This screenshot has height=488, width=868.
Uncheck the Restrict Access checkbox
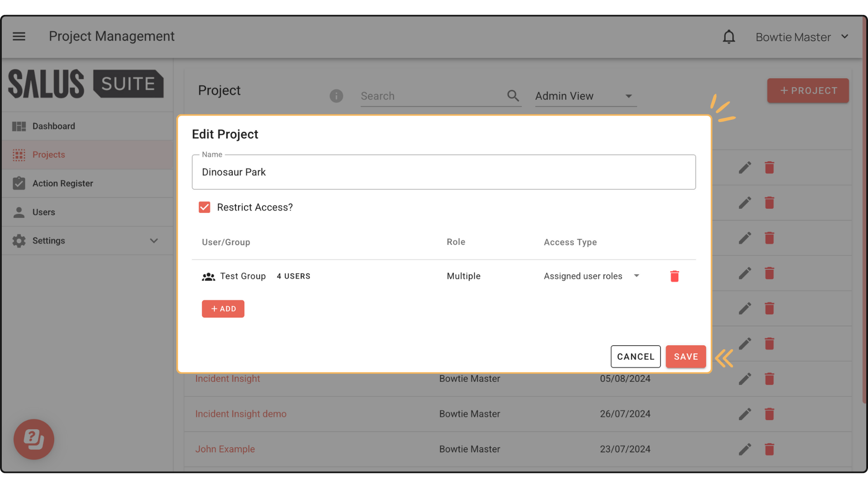pyautogui.click(x=204, y=207)
